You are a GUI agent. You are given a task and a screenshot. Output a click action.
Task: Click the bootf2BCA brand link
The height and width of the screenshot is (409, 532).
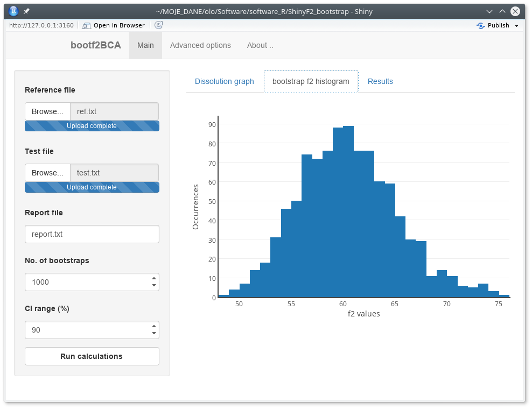[96, 45]
